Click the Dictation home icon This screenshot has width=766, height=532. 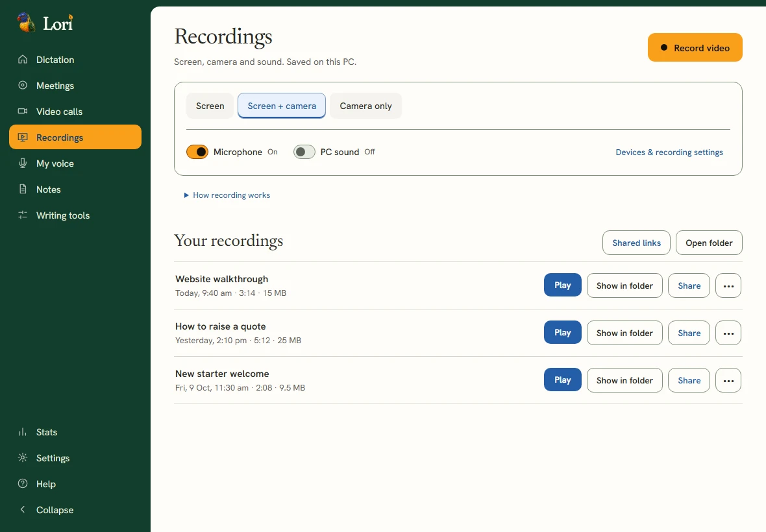pyautogui.click(x=23, y=60)
